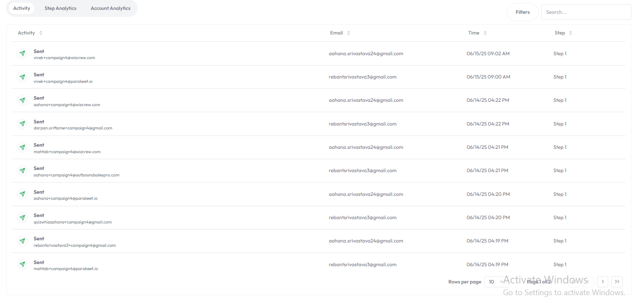This screenshot has width=644, height=299.
Task: Sort the Step column
Action: tap(570, 33)
